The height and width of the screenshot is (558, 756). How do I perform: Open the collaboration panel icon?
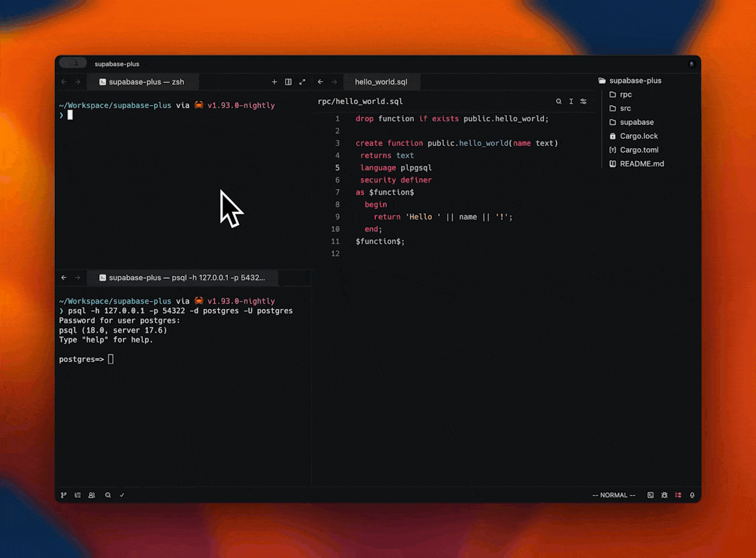coord(92,495)
